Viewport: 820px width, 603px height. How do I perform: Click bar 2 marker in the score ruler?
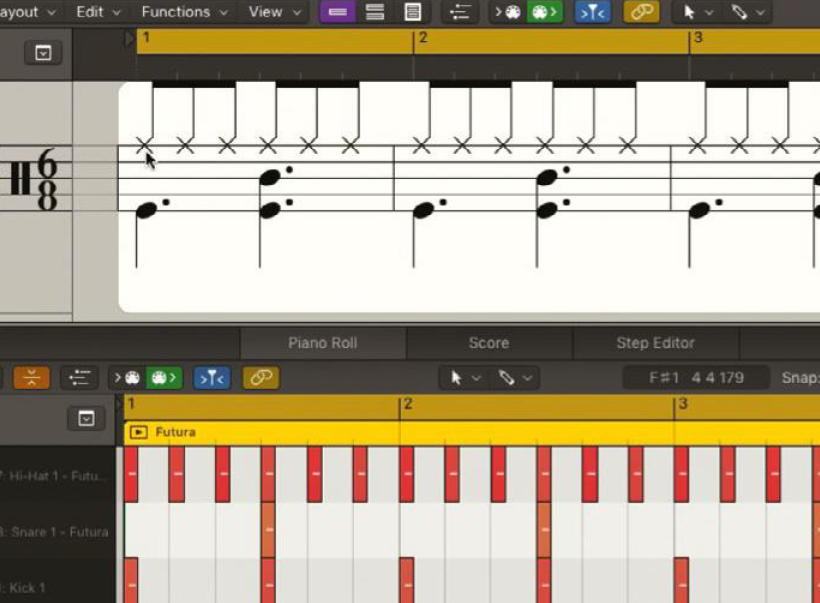click(422, 39)
